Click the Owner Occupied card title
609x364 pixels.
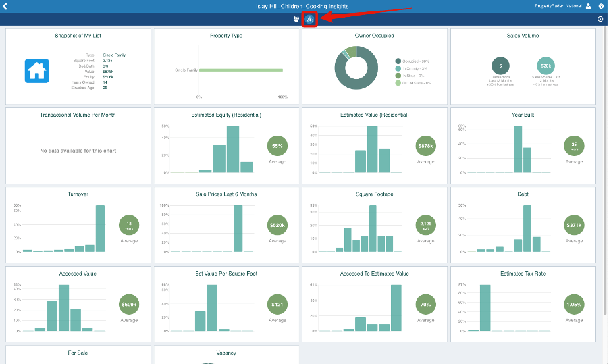pyautogui.click(x=375, y=36)
